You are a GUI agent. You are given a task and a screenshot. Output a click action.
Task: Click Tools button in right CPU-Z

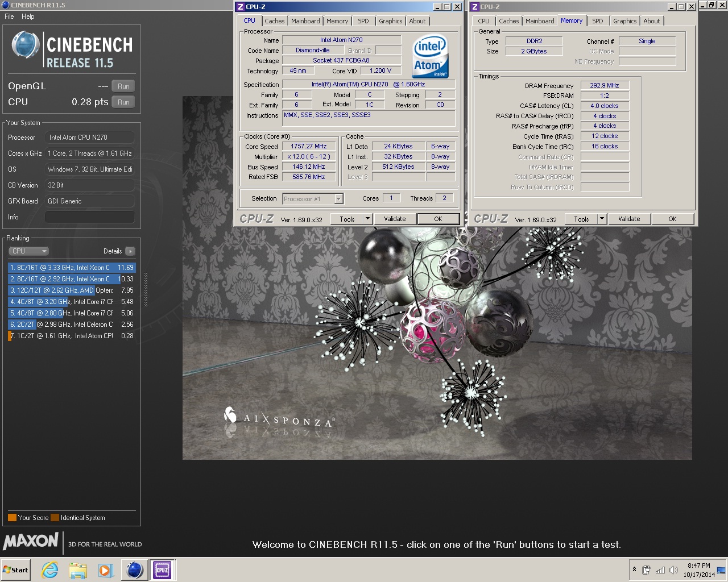pos(581,219)
